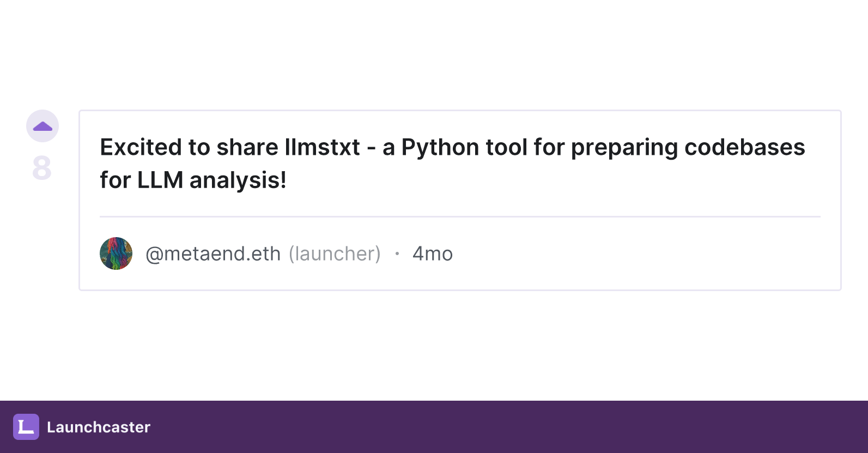This screenshot has width=868, height=453.
Task: Click the Launchcaster brand name text
Action: [x=99, y=427]
